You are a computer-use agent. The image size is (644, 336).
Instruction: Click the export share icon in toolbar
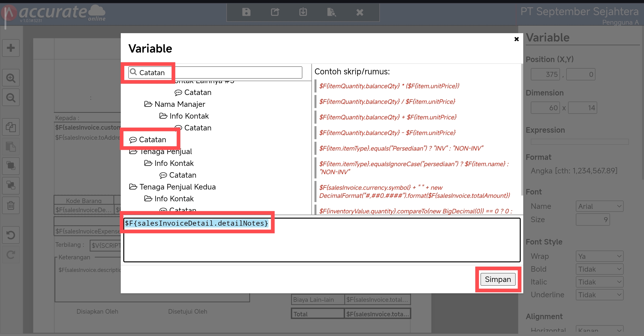[x=275, y=12]
